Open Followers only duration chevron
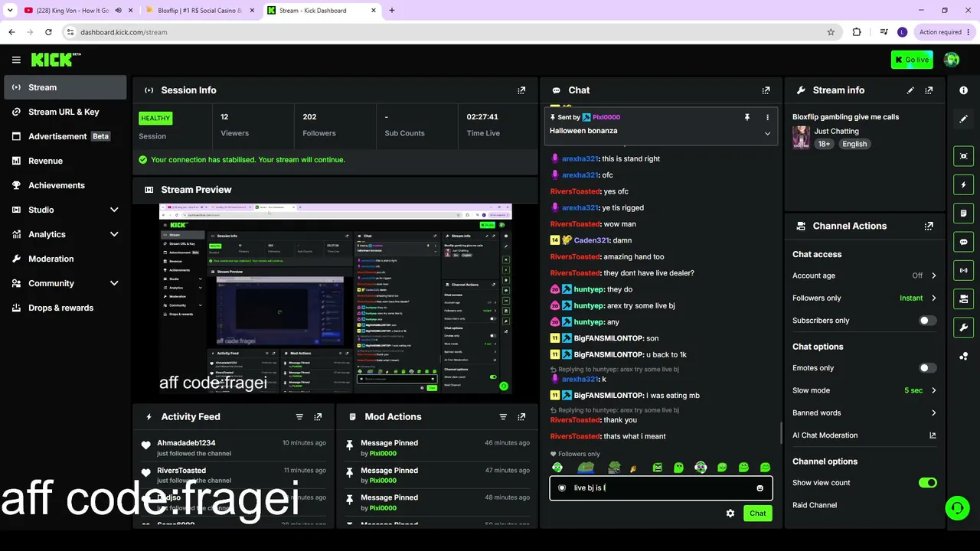 click(933, 298)
